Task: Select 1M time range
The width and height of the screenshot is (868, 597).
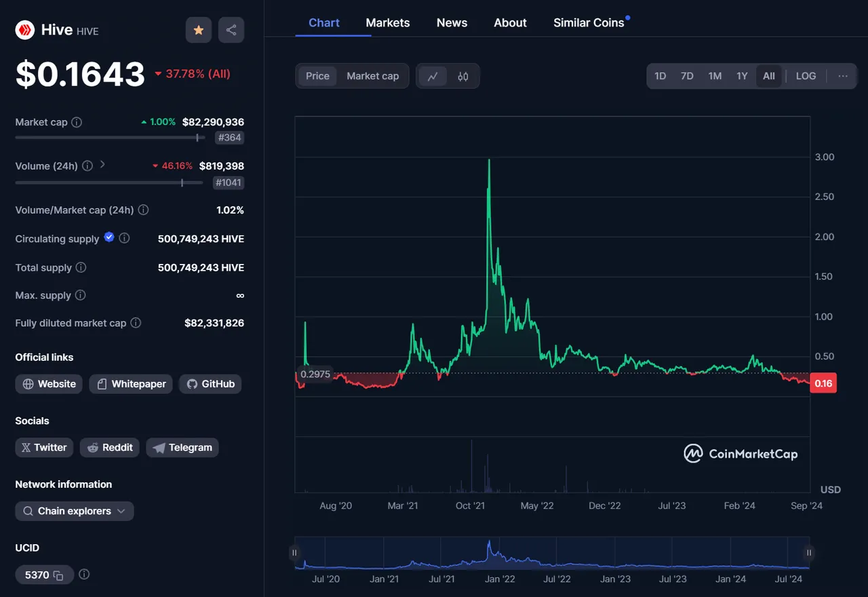Action: [715, 76]
